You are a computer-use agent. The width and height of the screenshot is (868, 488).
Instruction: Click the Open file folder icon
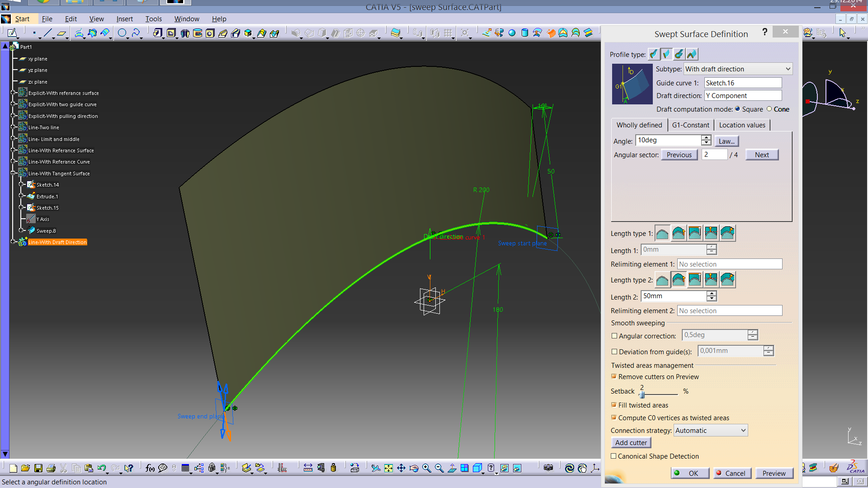pyautogui.click(x=25, y=468)
